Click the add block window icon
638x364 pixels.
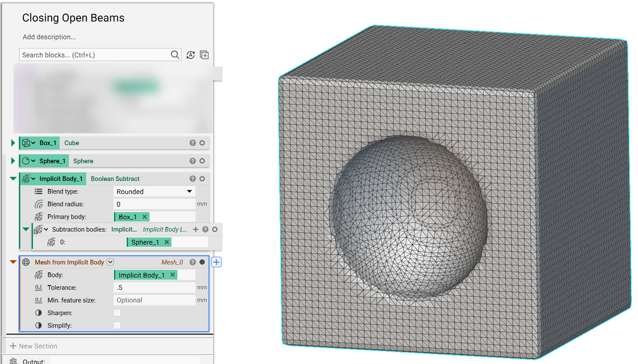(204, 55)
